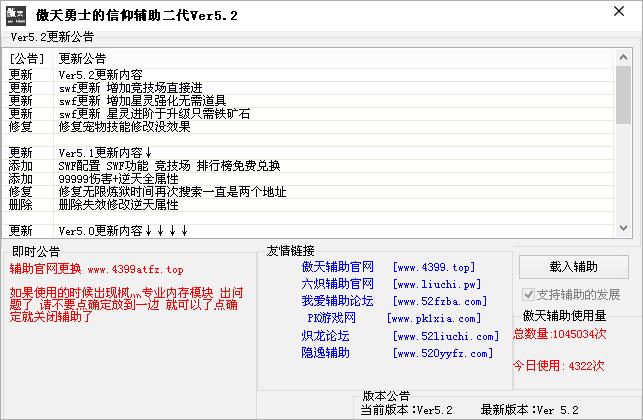Image resolution: width=643 pixels, height=420 pixels.
Task: Click the [公告] column header
Action: pos(27,58)
